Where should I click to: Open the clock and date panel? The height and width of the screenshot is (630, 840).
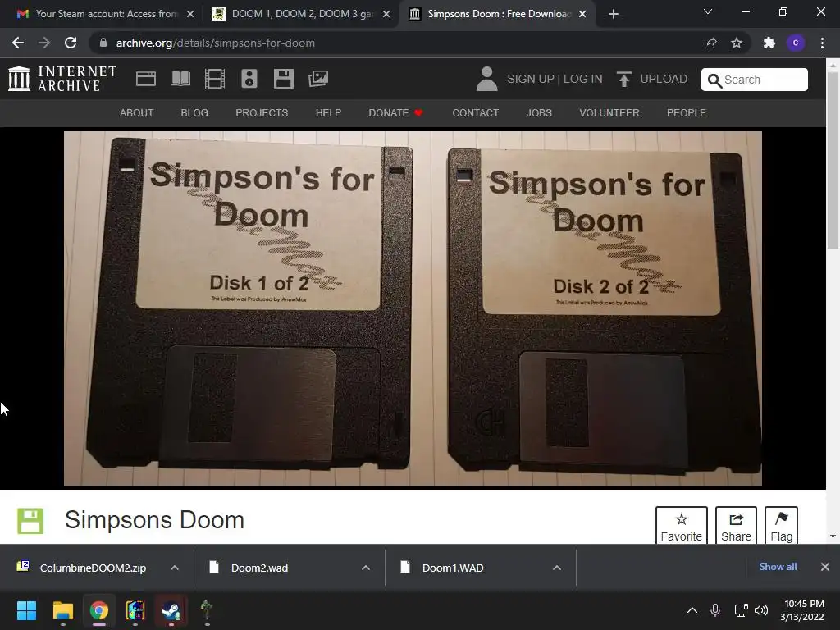click(x=801, y=610)
